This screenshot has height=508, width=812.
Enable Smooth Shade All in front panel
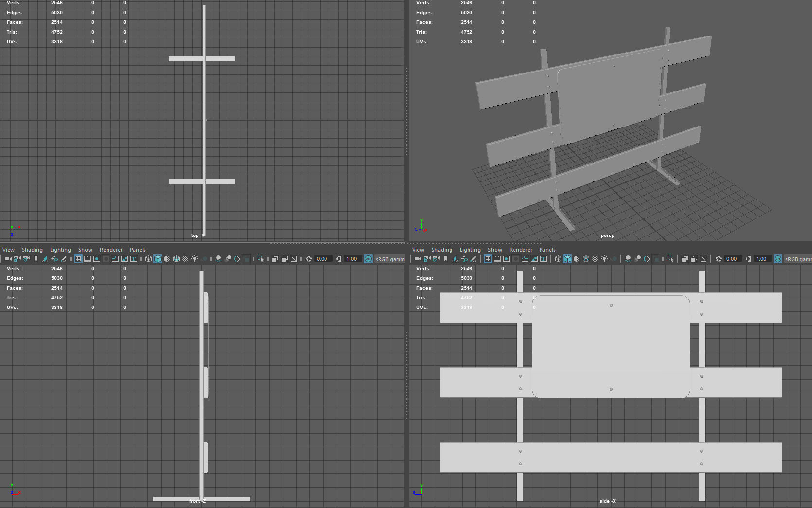click(158, 259)
